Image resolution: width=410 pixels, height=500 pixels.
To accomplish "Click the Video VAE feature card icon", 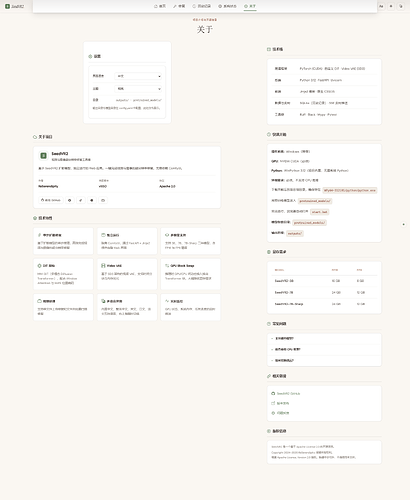I will (103, 266).
